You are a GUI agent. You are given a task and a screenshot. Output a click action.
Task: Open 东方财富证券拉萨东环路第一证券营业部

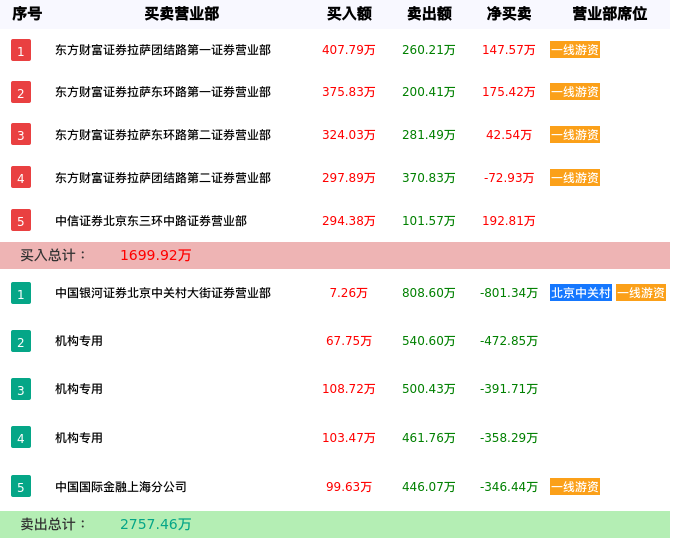(163, 92)
